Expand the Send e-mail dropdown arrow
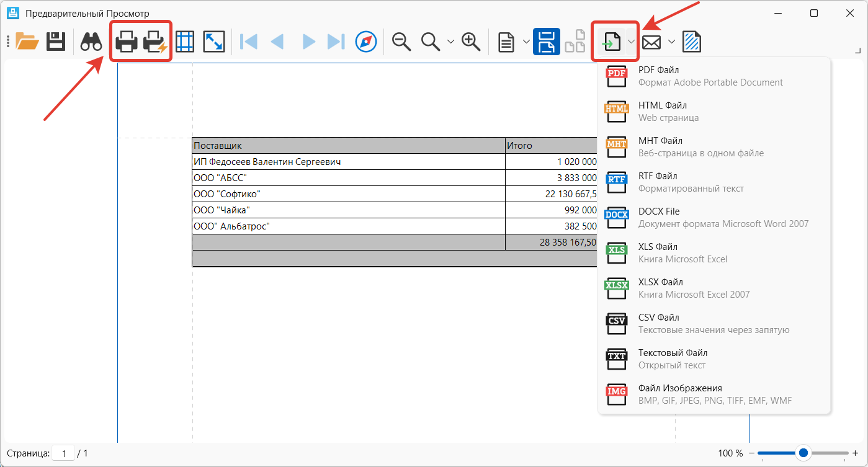868x467 pixels. click(x=671, y=42)
